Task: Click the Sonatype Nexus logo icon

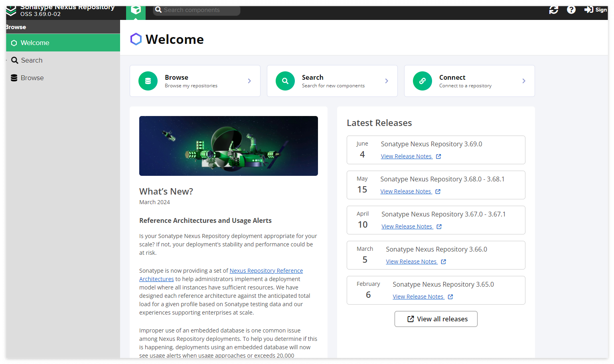Action: click(11, 11)
